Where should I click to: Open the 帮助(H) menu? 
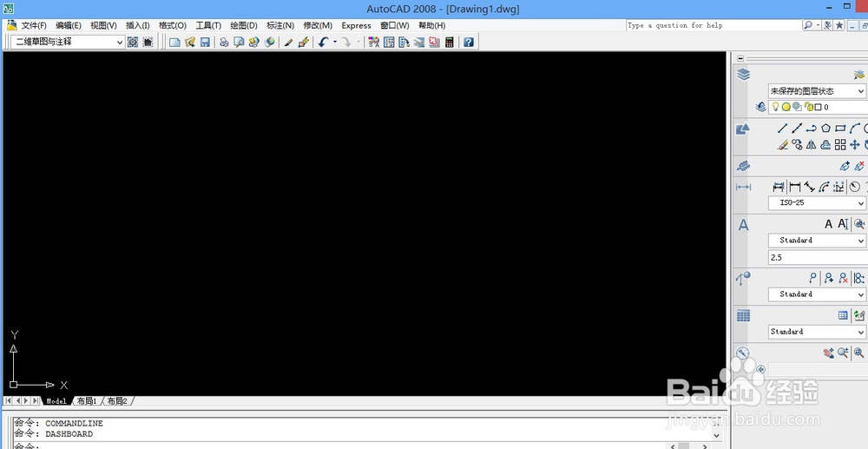coord(431,25)
